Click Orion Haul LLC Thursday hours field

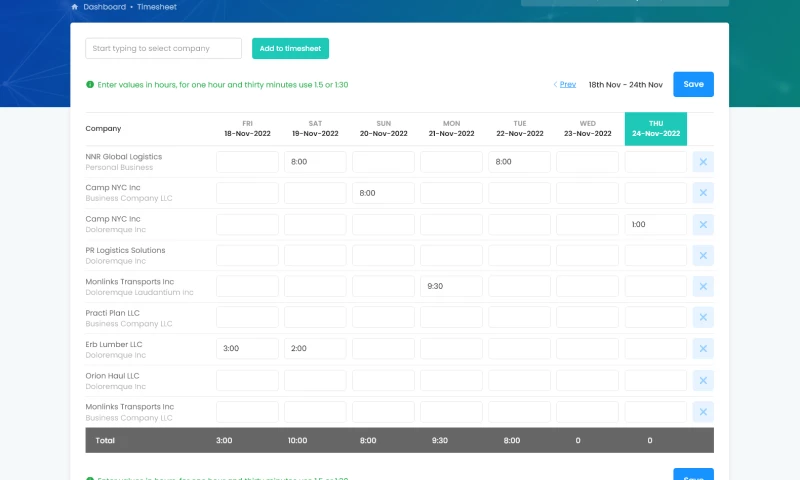pyautogui.click(x=656, y=381)
